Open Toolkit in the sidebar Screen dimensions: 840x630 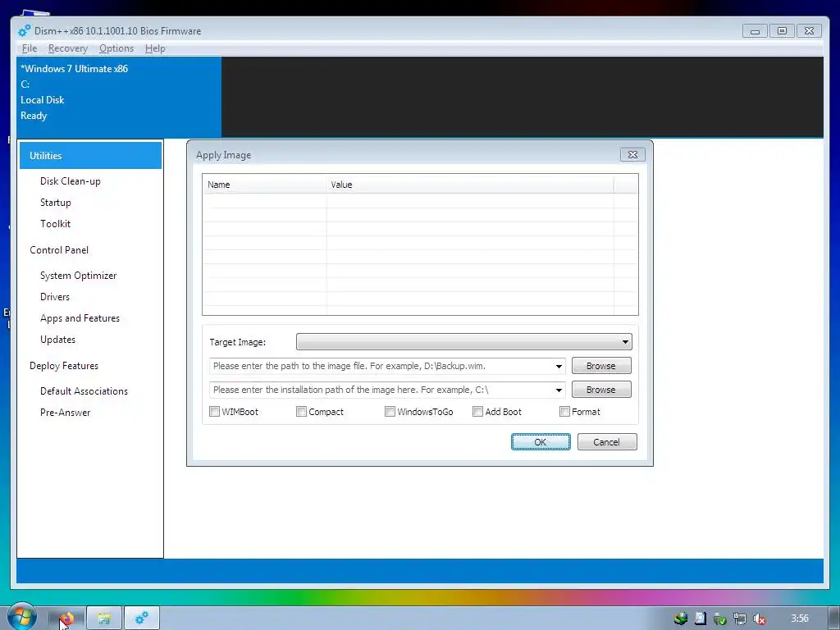click(55, 224)
